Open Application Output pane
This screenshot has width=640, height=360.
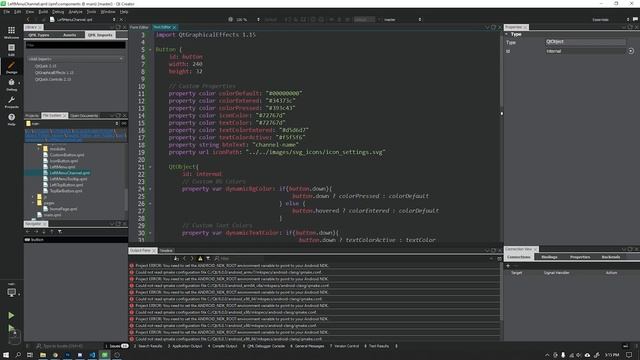(x=185, y=346)
